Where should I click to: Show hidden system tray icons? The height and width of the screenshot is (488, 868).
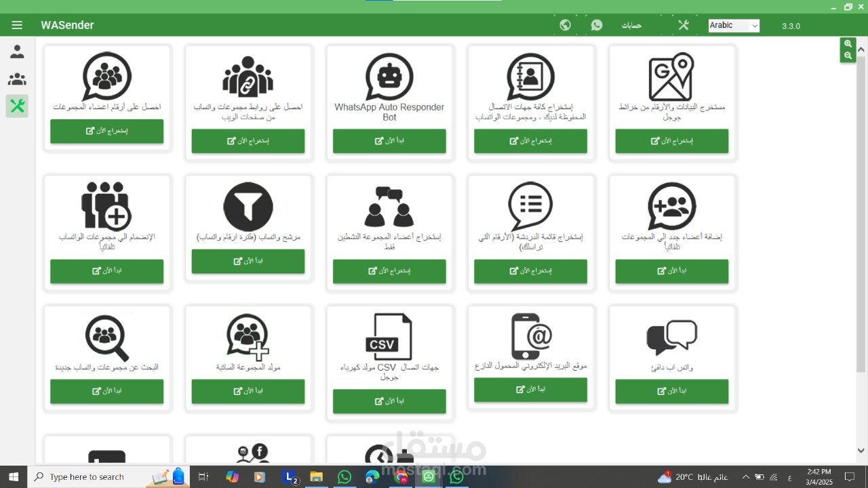pyautogui.click(x=745, y=477)
